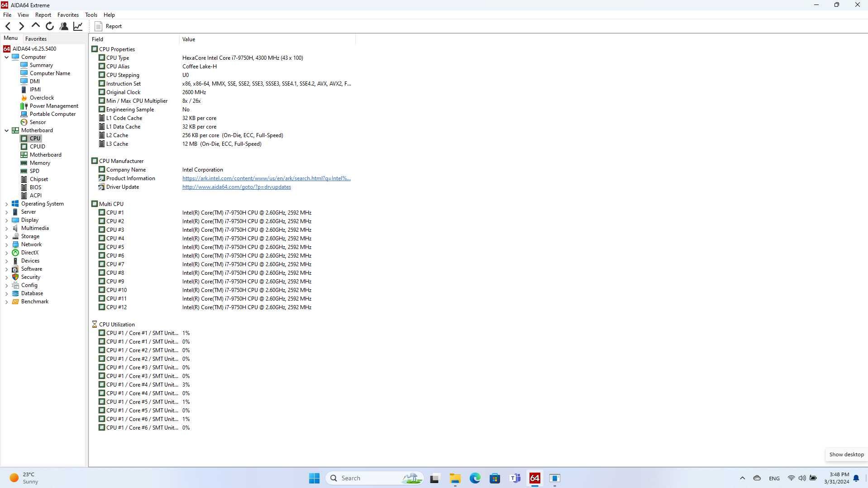Select the L3 Cache row
Viewport: 868px width, 488px height.
pyautogui.click(x=223, y=144)
